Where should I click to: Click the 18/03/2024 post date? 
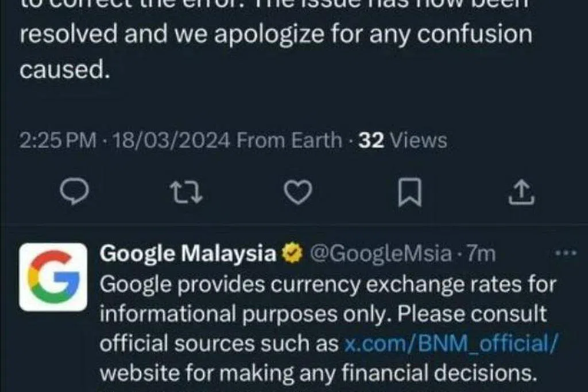pos(171,140)
